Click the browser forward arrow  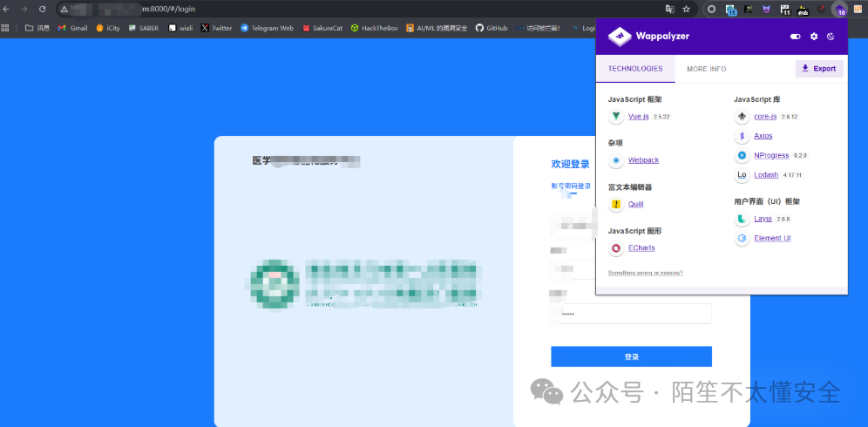coord(24,9)
